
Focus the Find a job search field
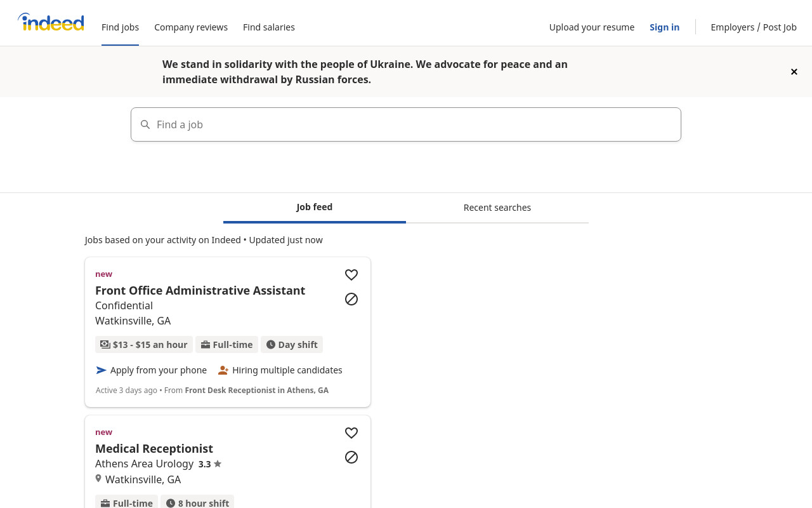pyautogui.click(x=406, y=124)
